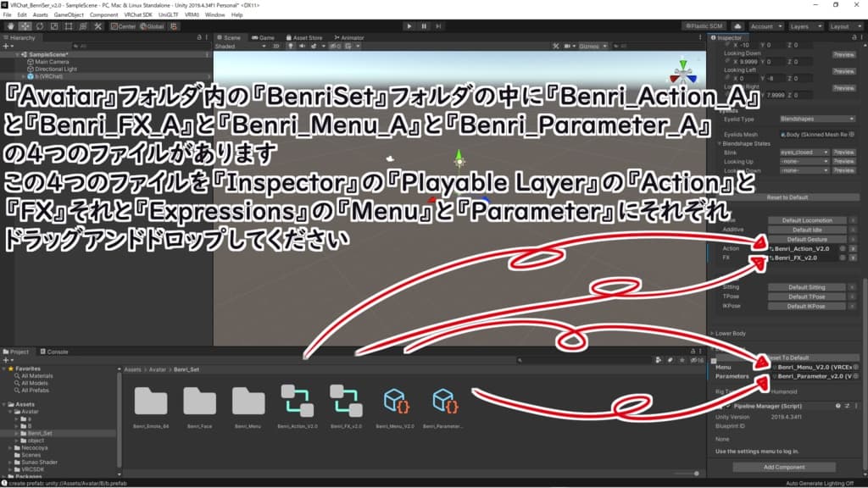Screen dimensions: 868x488
Task: Open the Gizmos dropdown
Action: (x=593, y=46)
